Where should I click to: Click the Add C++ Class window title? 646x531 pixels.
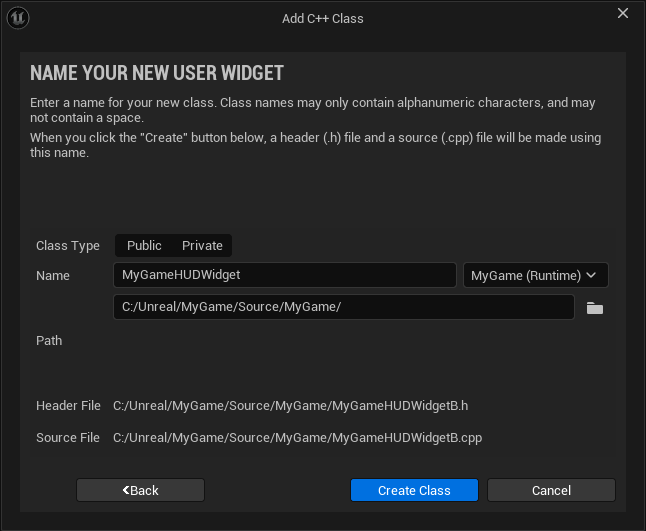[x=323, y=18]
